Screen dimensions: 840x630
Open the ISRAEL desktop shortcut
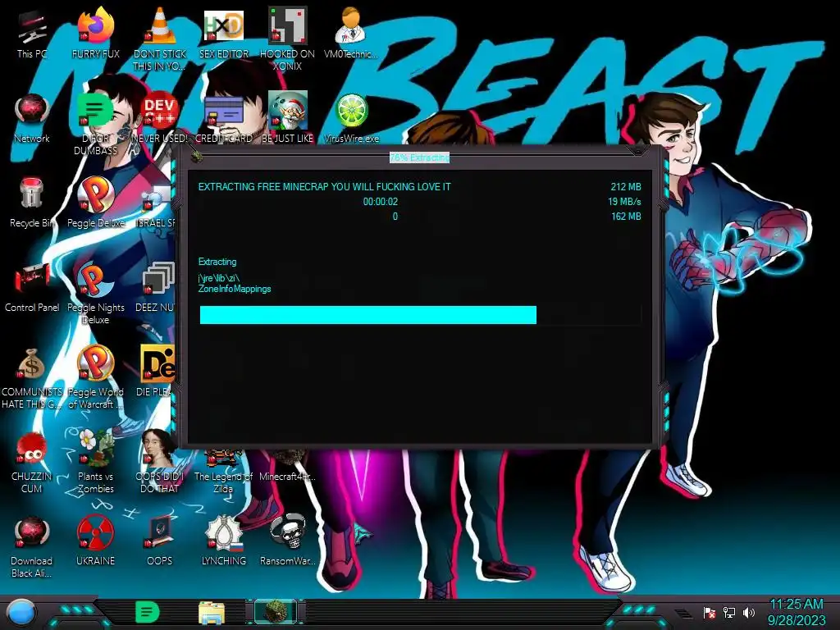click(156, 207)
